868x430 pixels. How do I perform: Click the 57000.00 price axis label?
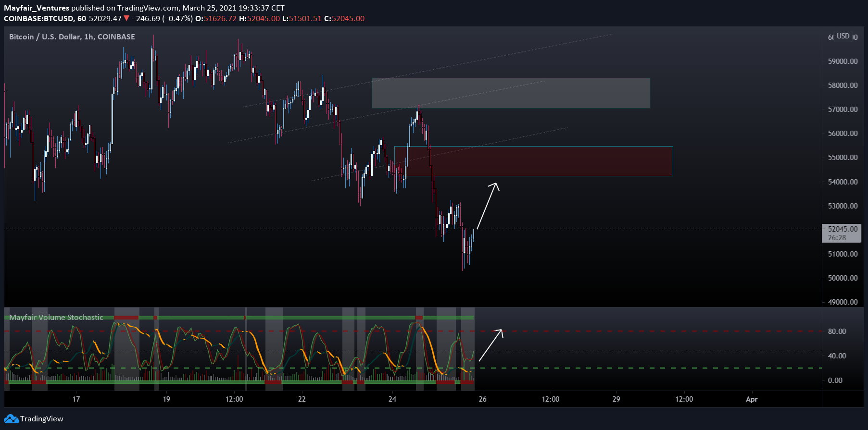pos(843,110)
